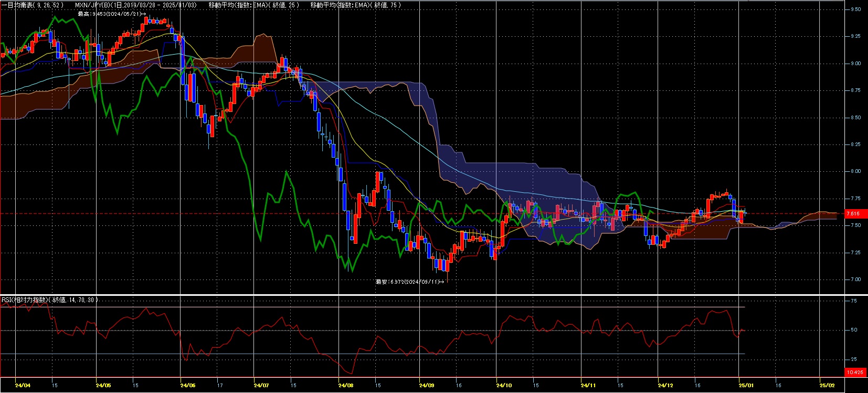Click the 24/05 date axis label
This screenshot has width=868, height=393.
tap(103, 385)
